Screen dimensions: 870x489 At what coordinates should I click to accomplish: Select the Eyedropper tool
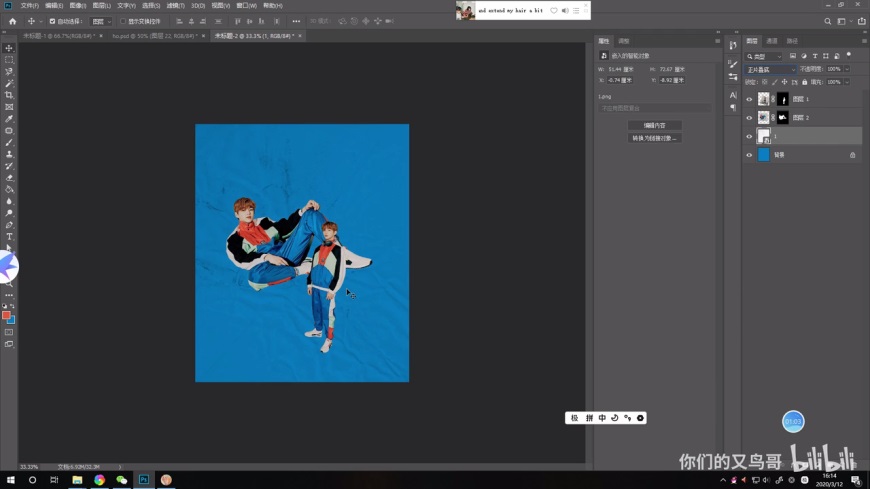9,119
